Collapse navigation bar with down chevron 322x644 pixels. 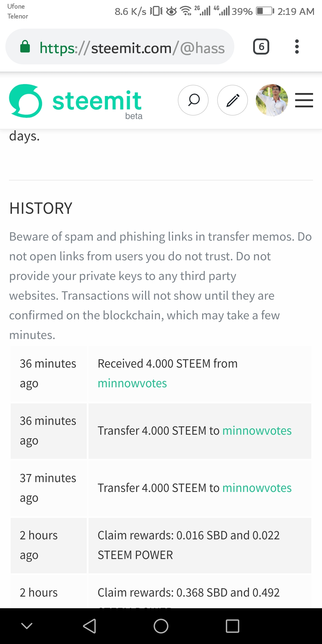click(x=27, y=626)
